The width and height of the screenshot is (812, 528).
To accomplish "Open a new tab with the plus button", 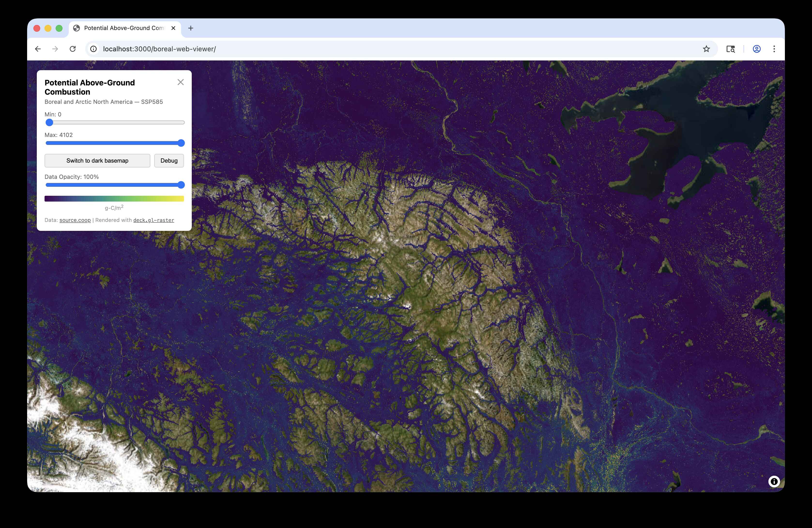I will coord(191,28).
